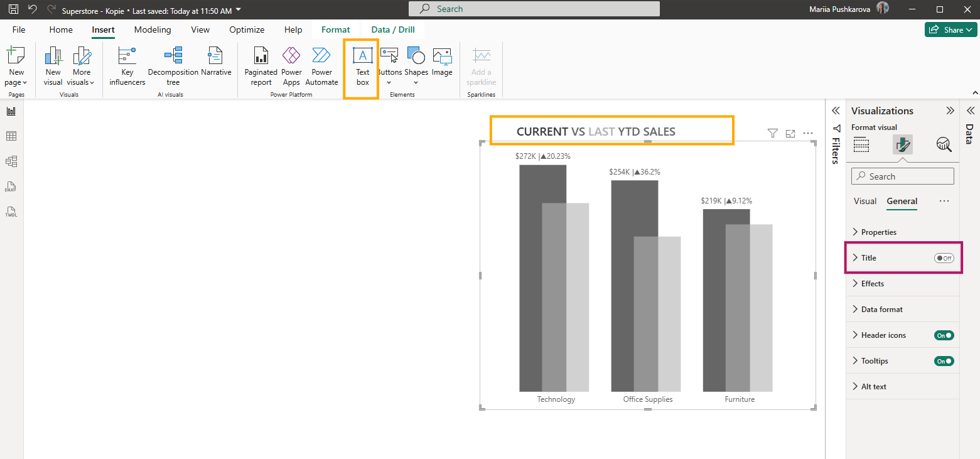
Task: Insert a Text box element
Action: (x=362, y=66)
